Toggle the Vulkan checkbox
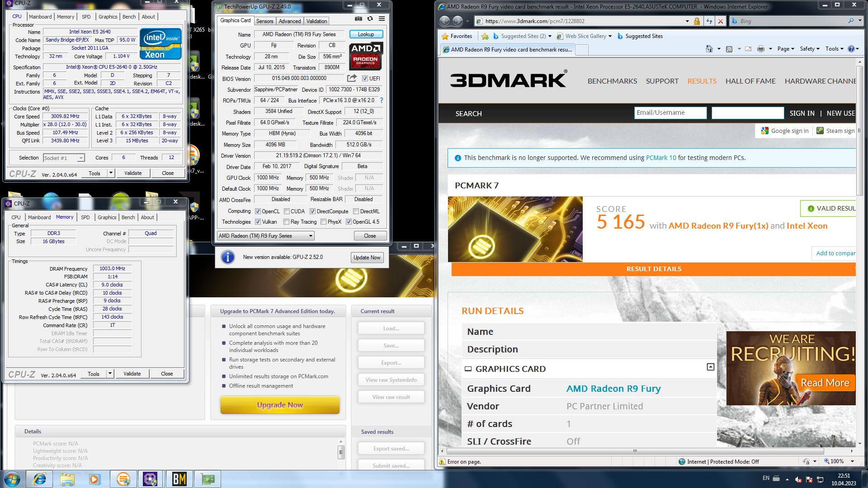Image resolution: width=868 pixels, height=488 pixels. pos(258,222)
